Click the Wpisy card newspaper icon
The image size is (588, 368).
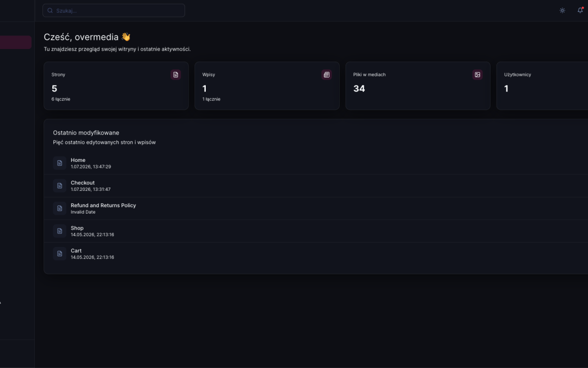click(x=327, y=75)
